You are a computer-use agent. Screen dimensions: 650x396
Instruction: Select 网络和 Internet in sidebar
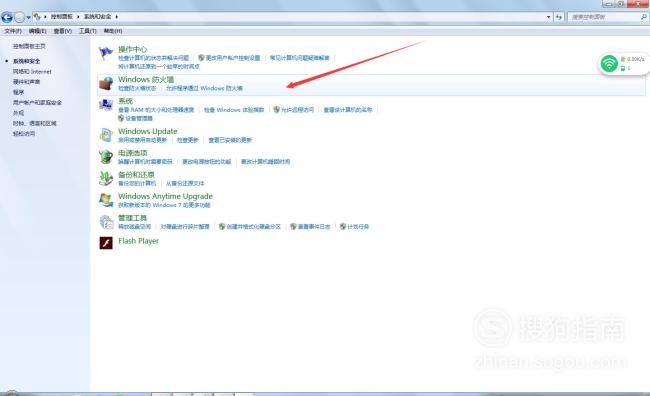pyautogui.click(x=32, y=72)
